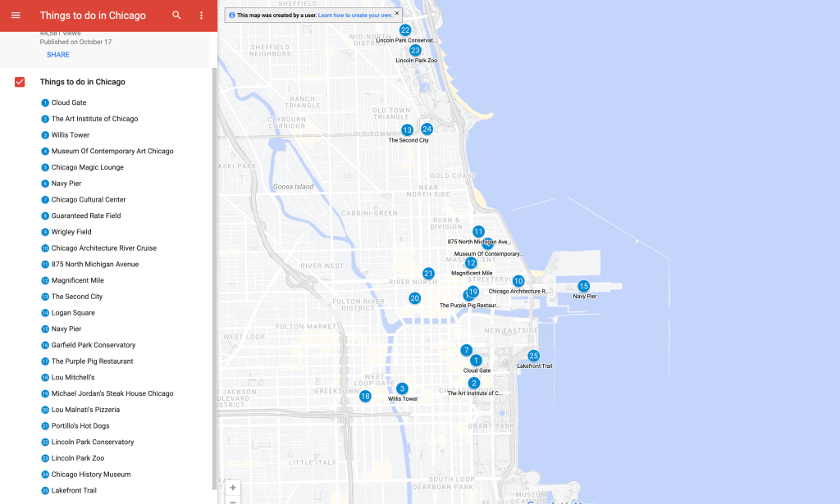
Task: Click the search magnifier icon
Action: [177, 16]
